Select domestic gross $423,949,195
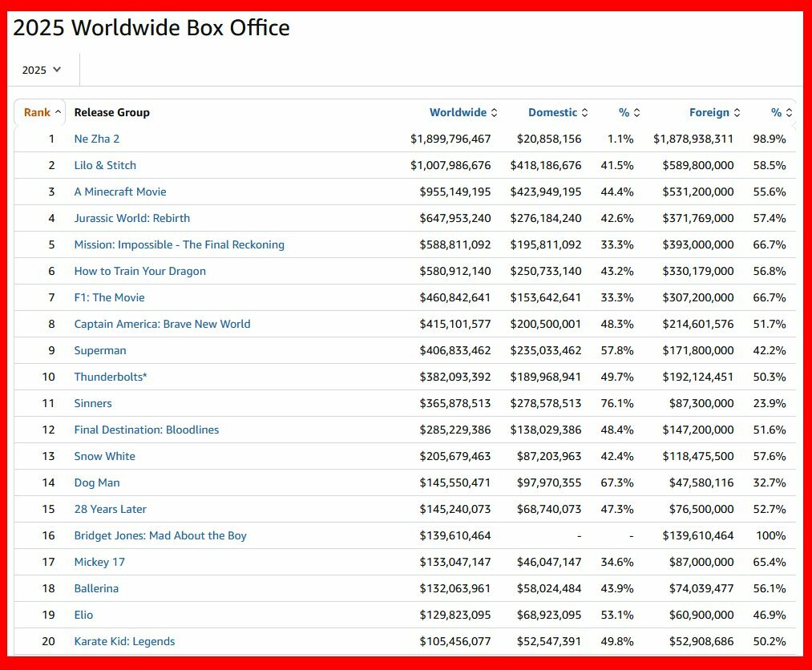 (x=546, y=192)
